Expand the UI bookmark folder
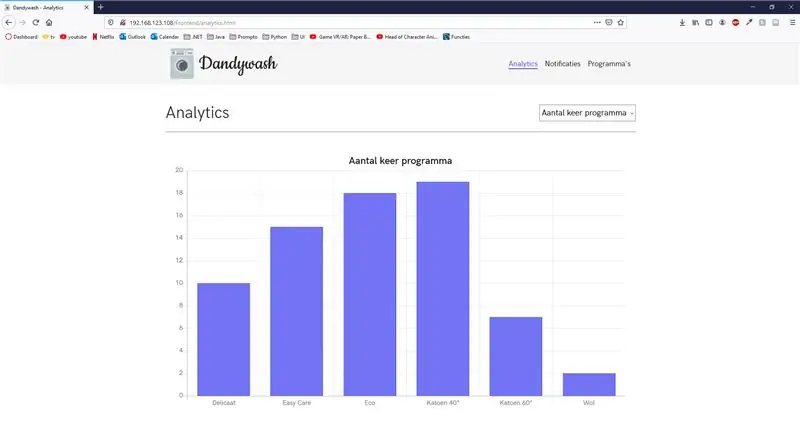 click(x=298, y=37)
